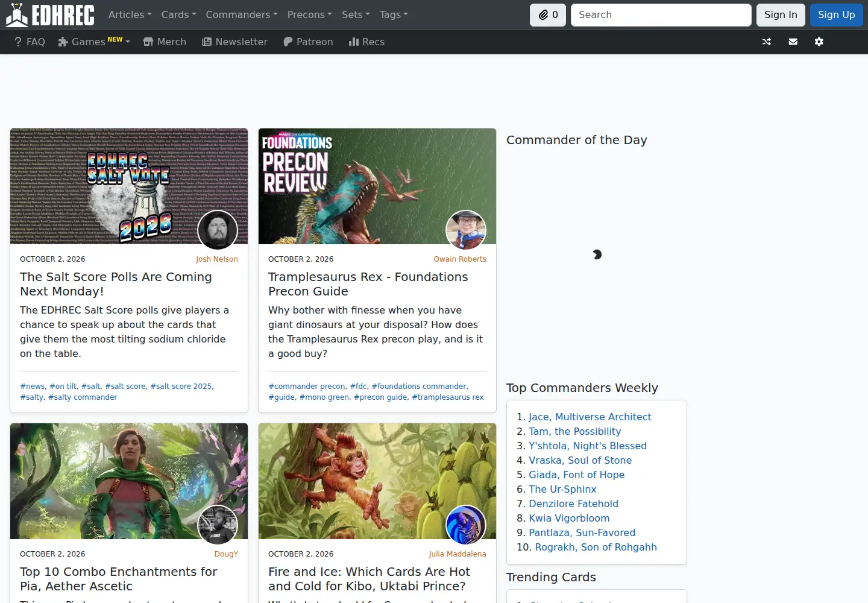Focus the Search input field
The image size is (868, 603).
661,15
